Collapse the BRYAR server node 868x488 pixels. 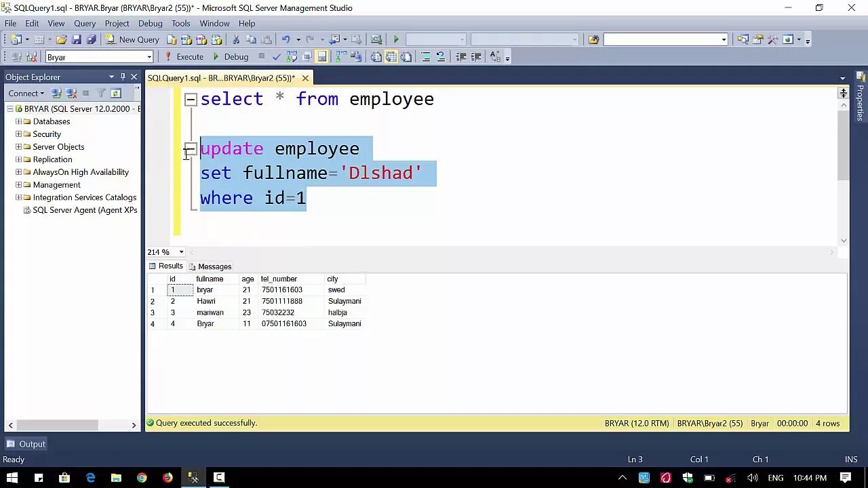click(10, 108)
